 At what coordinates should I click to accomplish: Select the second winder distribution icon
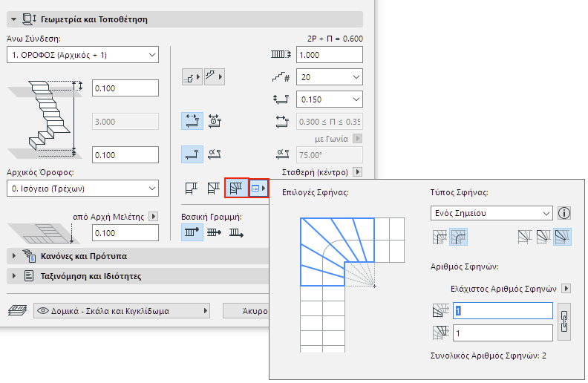(543, 237)
